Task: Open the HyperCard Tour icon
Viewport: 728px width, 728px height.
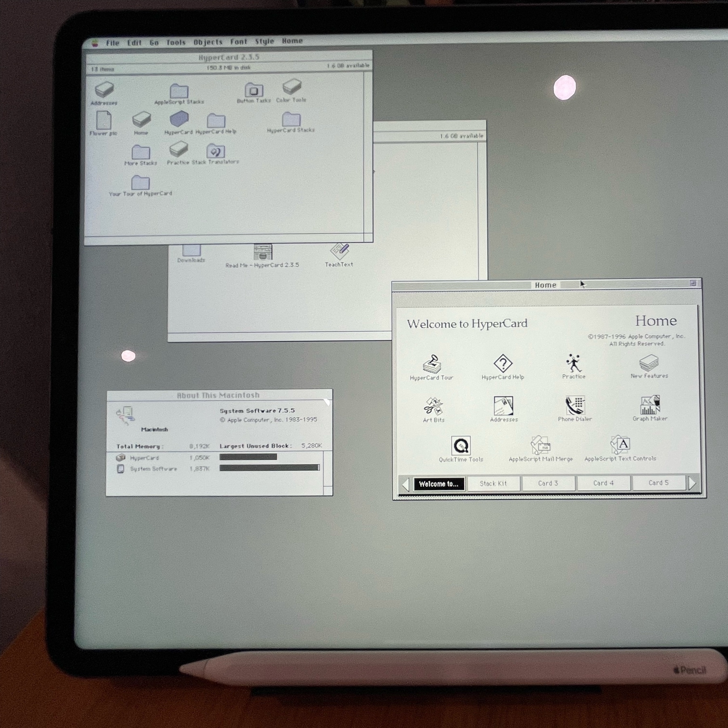Action: 432,364
